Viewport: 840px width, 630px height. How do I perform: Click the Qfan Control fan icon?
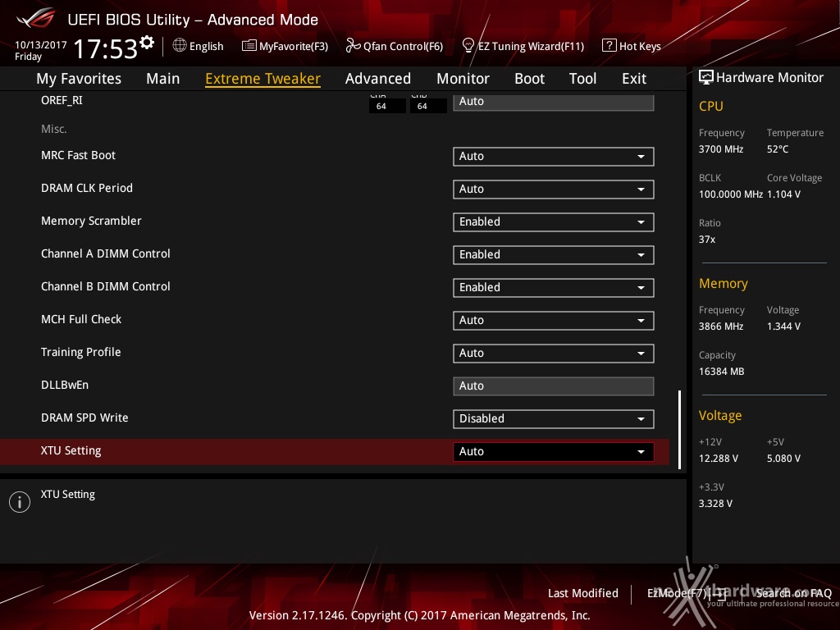pyautogui.click(x=353, y=46)
